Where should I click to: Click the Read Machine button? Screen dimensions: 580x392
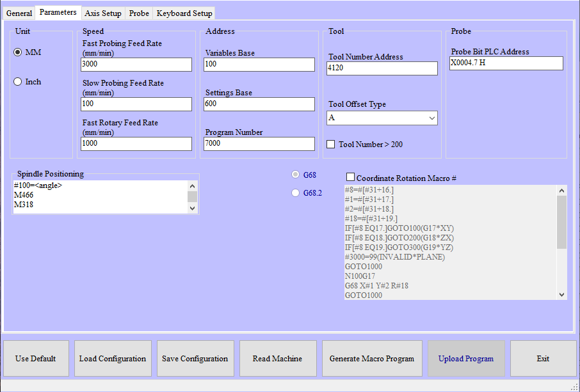[278, 359]
